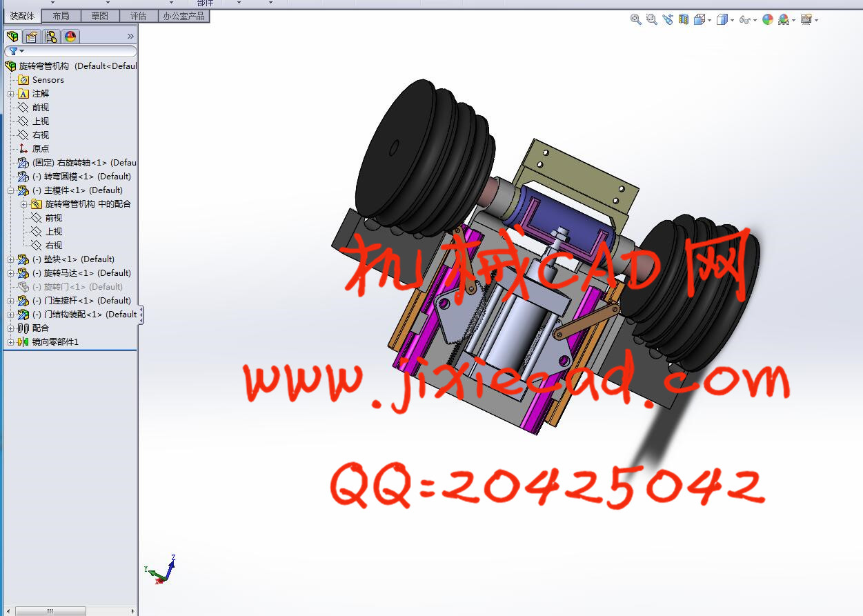Select 前视 plane under 主模件
Screen dimensions: 863x616
(54, 218)
